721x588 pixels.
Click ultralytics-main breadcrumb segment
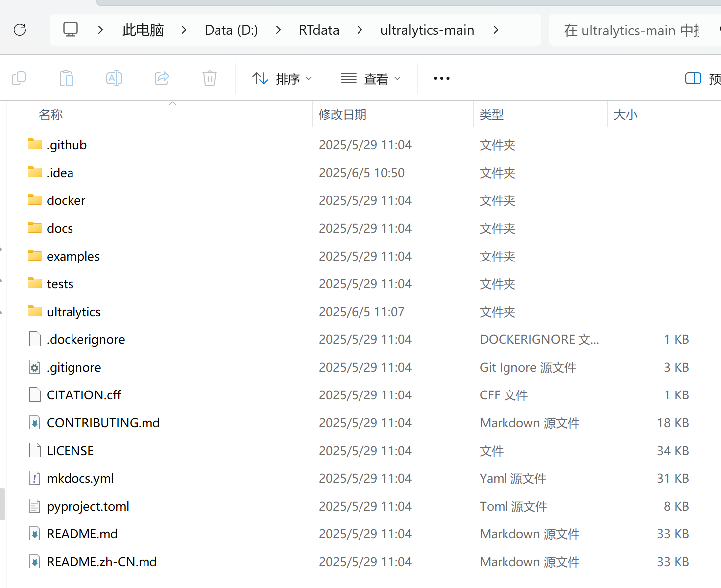[x=427, y=30]
